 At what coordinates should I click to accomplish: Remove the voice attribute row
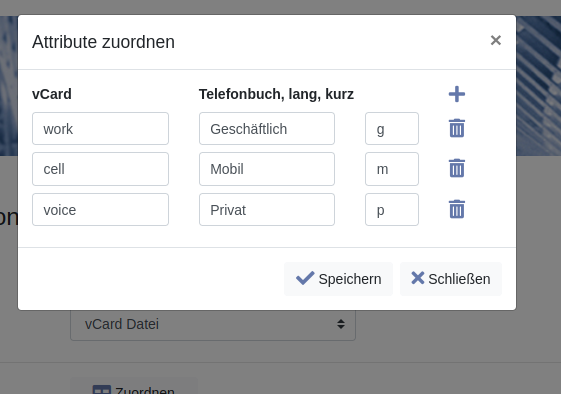pyautogui.click(x=457, y=209)
